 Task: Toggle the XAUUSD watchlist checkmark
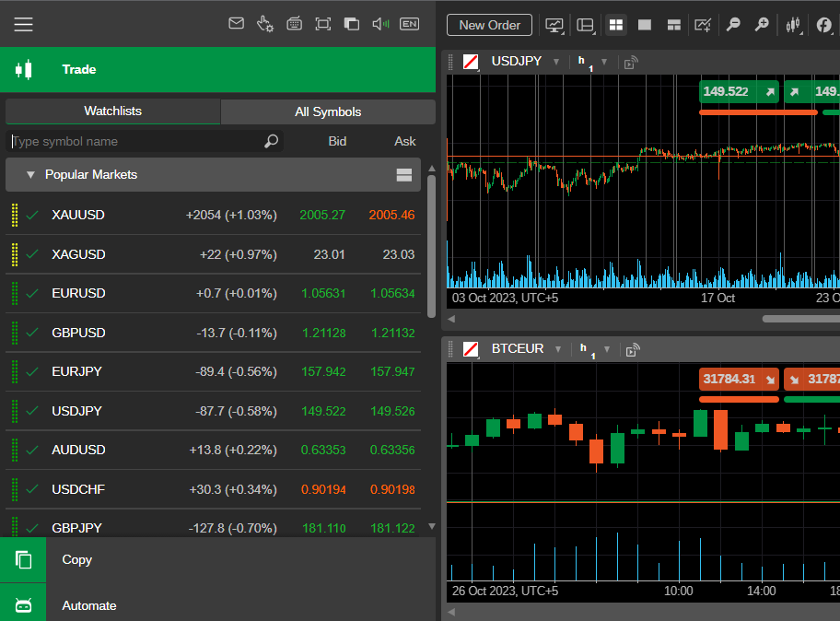pos(32,215)
